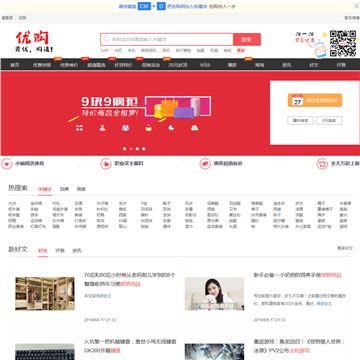
Task: Open 9元9 in the navigation bar
Action: pos(205,65)
